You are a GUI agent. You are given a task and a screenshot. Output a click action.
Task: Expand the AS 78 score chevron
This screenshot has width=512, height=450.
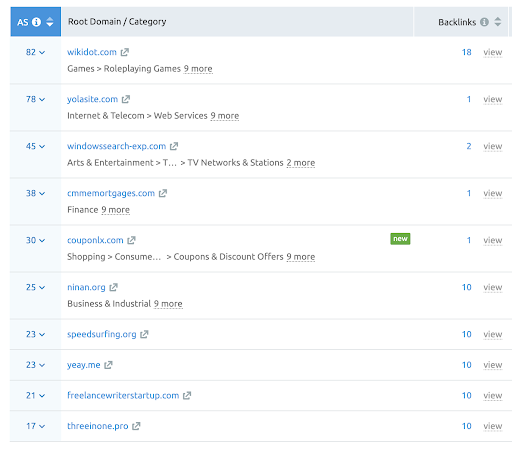tap(42, 99)
